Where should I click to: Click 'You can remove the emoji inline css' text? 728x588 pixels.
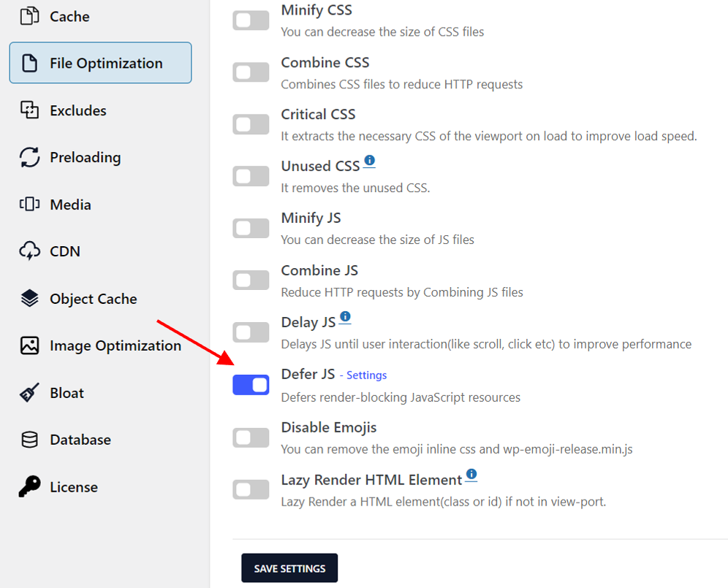click(457, 448)
